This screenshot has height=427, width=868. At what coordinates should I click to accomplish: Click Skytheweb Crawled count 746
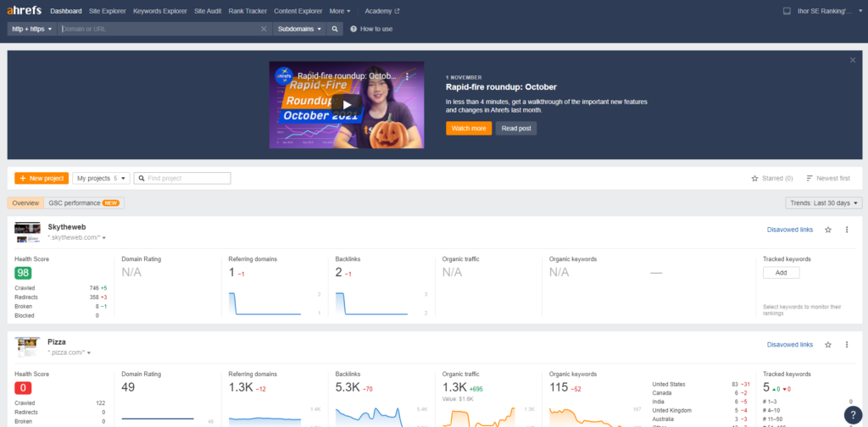(x=94, y=287)
